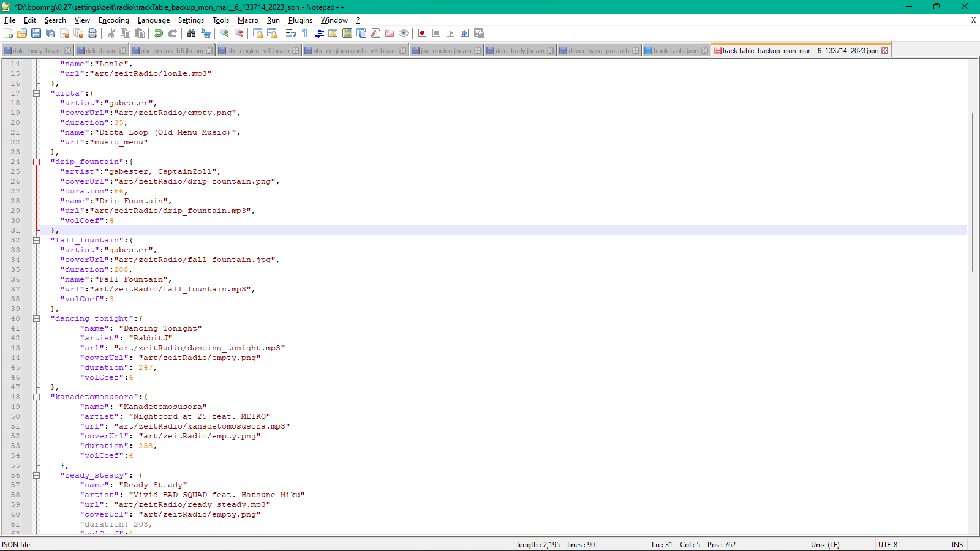This screenshot has height=551, width=980.
Task: Click the Close All documents toolbar icon
Action: [x=78, y=33]
